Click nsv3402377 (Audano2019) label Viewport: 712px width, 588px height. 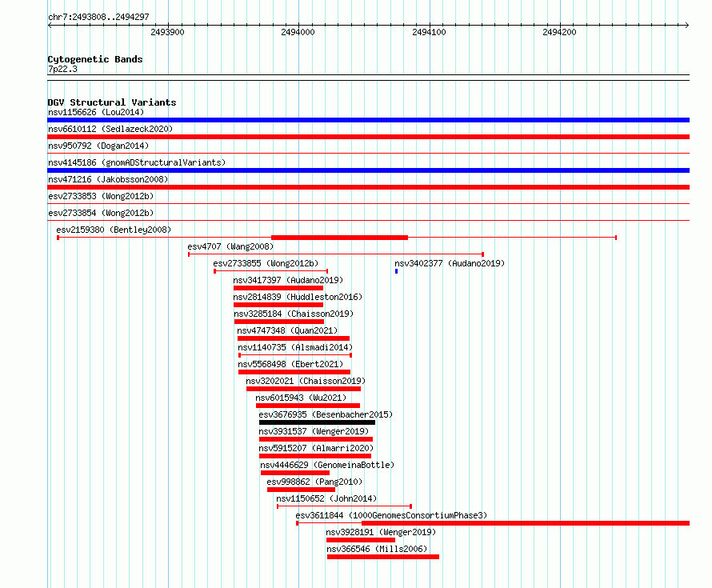coord(450,263)
